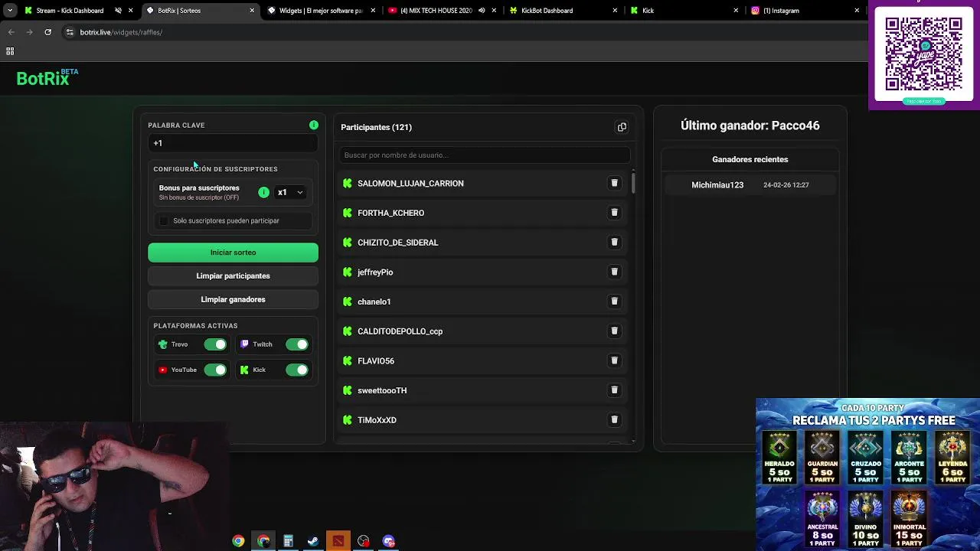
Task: Delete sweettoooTH participant trash icon
Action: (614, 390)
